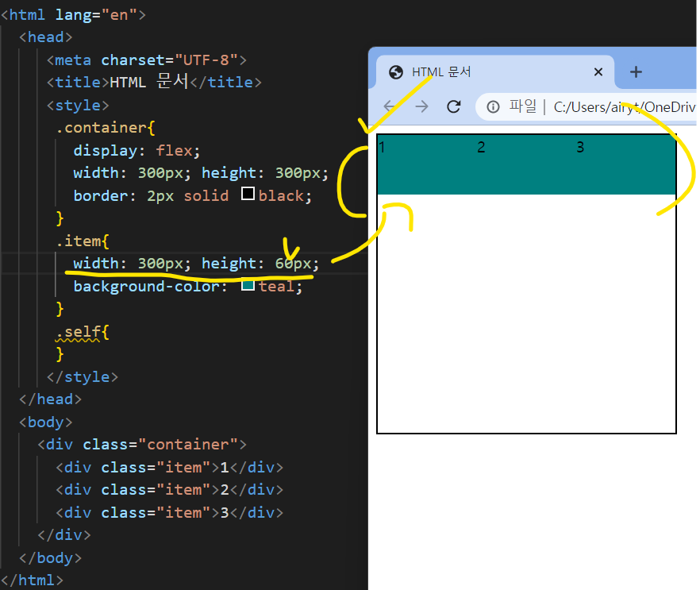The height and width of the screenshot is (590, 700).
Task: Open the black color swatch in border rule
Action: pos(248,194)
